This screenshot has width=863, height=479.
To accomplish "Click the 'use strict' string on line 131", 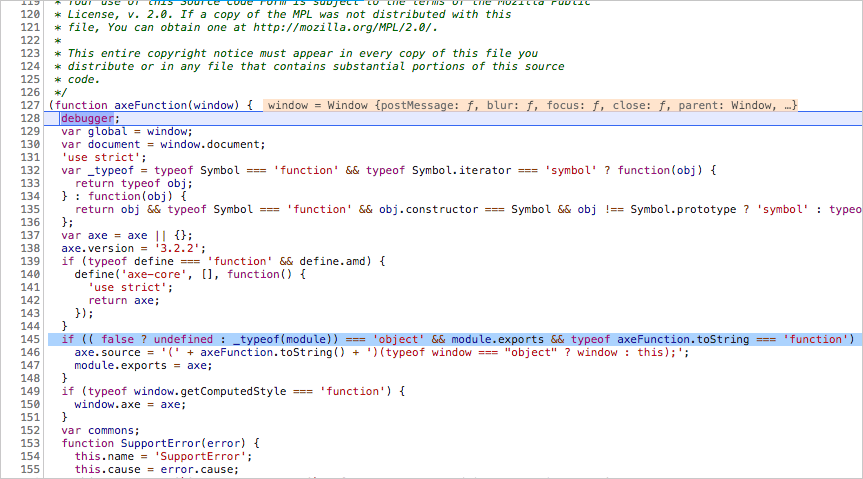I will tap(101, 157).
